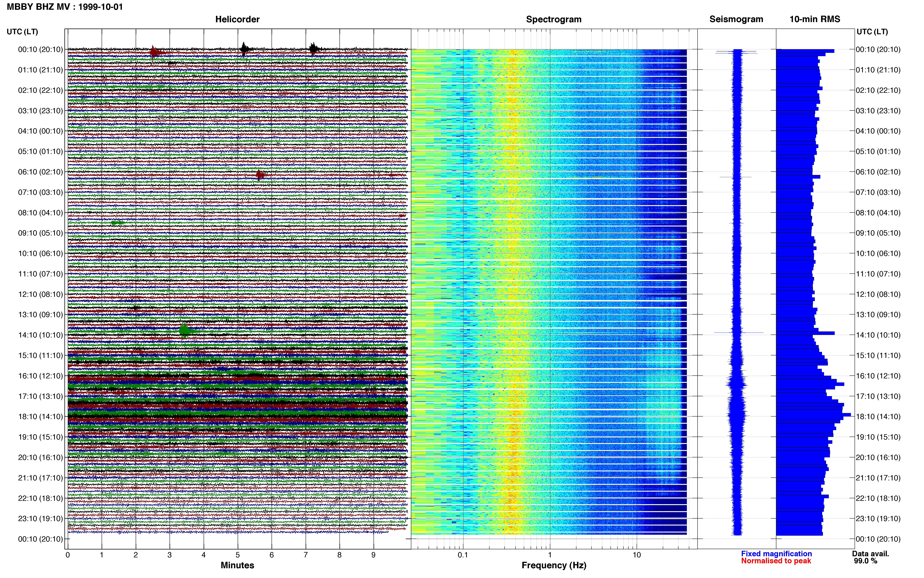Image resolution: width=924 pixels, height=578 pixels.
Task: Click the left time label '08:10 (04:10)'
Action: (x=41, y=212)
